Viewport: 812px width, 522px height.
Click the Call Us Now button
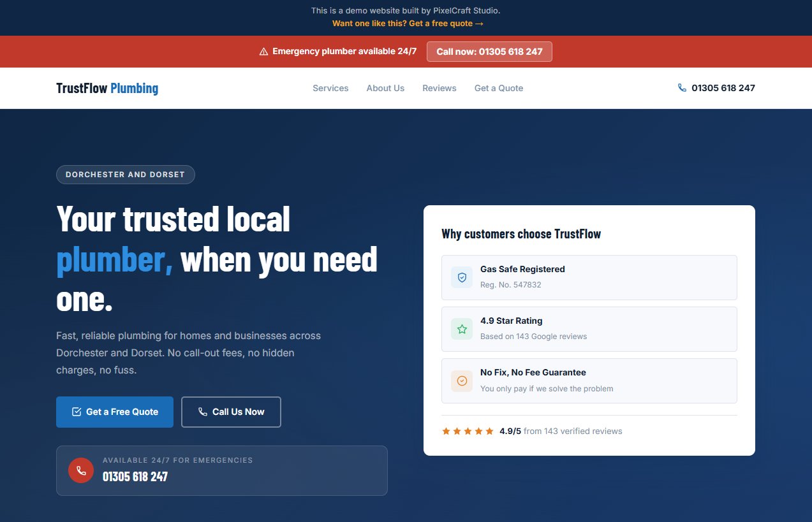pyautogui.click(x=231, y=412)
